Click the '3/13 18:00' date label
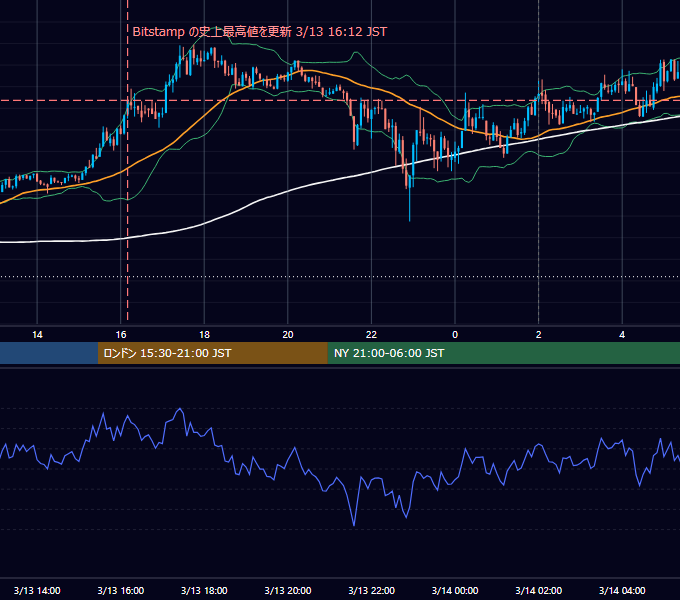Viewport: 680px width, 600px height. [204, 590]
